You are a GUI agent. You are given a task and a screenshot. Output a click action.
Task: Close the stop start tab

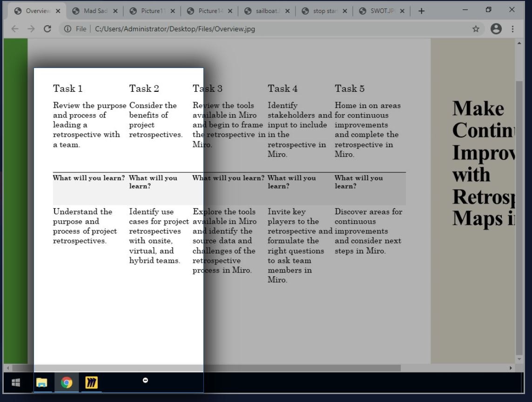pyautogui.click(x=345, y=11)
